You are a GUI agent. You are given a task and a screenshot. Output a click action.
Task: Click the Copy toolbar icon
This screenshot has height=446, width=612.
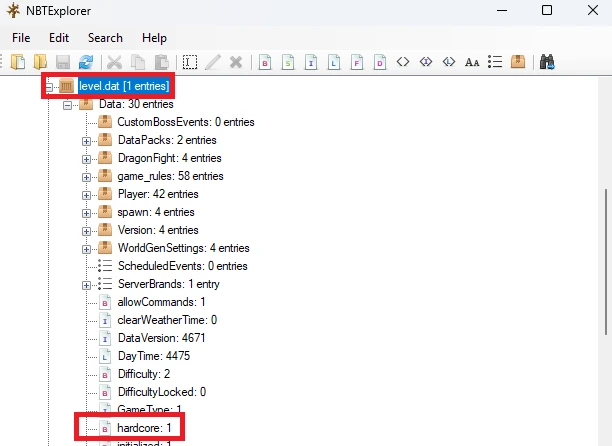pos(138,62)
